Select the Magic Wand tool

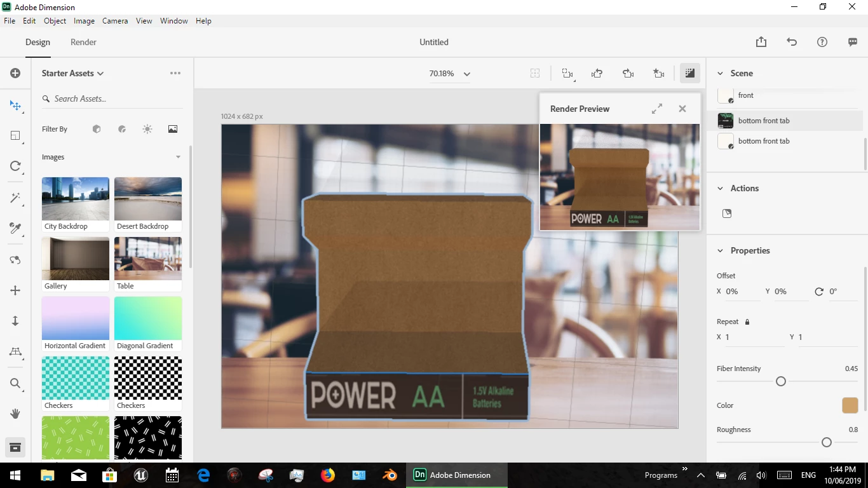tap(15, 198)
